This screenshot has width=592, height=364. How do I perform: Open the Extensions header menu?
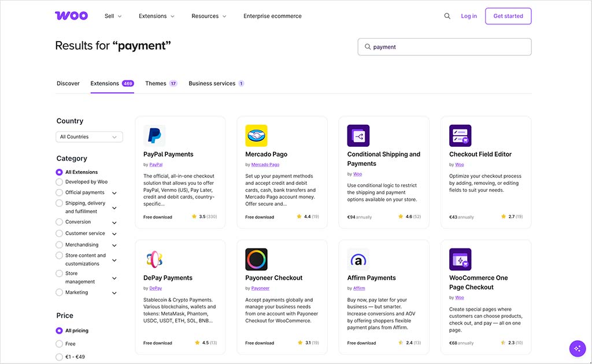(x=156, y=16)
